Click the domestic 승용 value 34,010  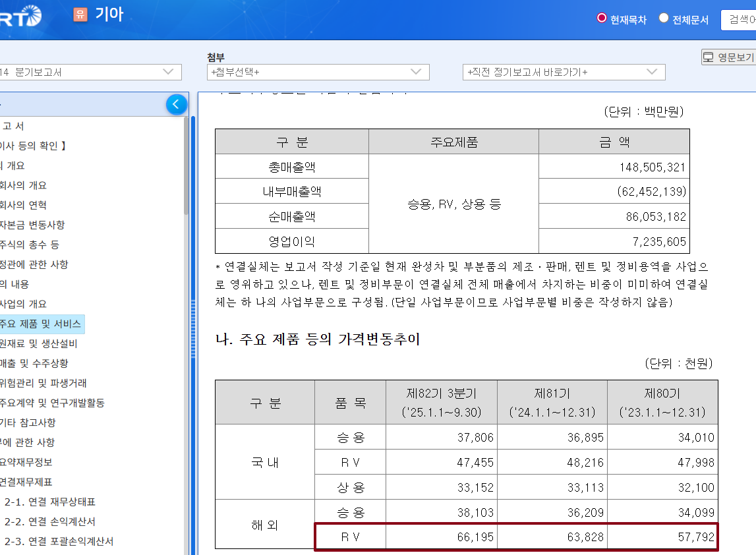click(696, 438)
